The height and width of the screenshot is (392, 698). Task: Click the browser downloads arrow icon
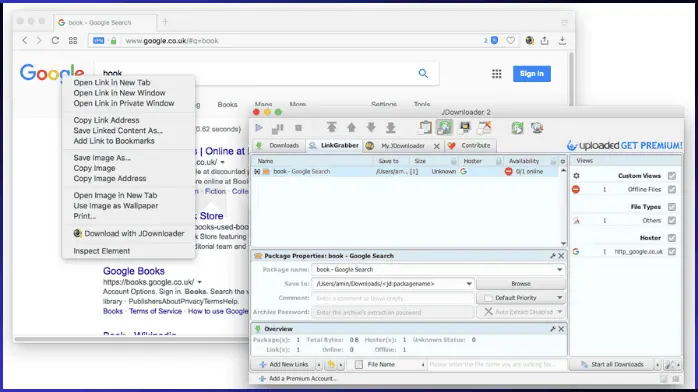click(563, 40)
